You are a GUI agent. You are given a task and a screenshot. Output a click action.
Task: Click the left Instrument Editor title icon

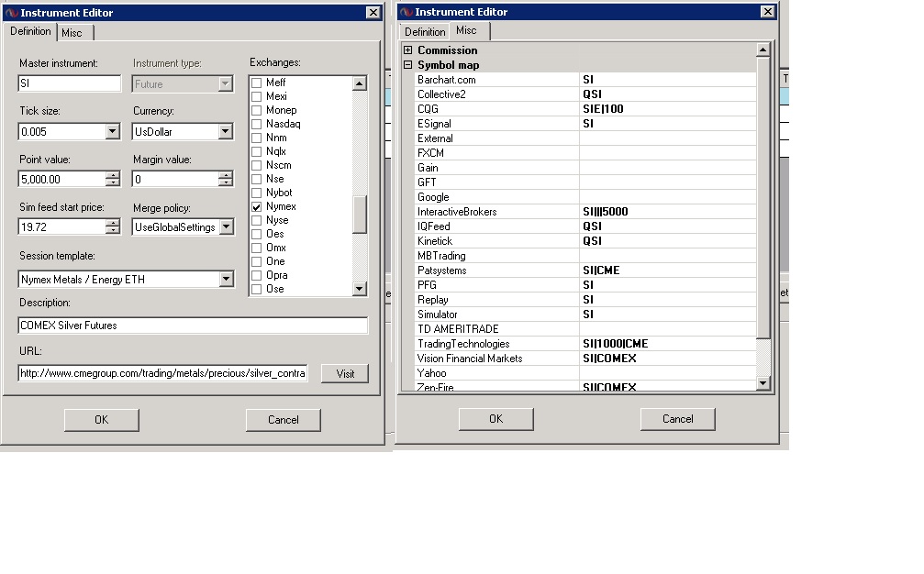(x=12, y=12)
